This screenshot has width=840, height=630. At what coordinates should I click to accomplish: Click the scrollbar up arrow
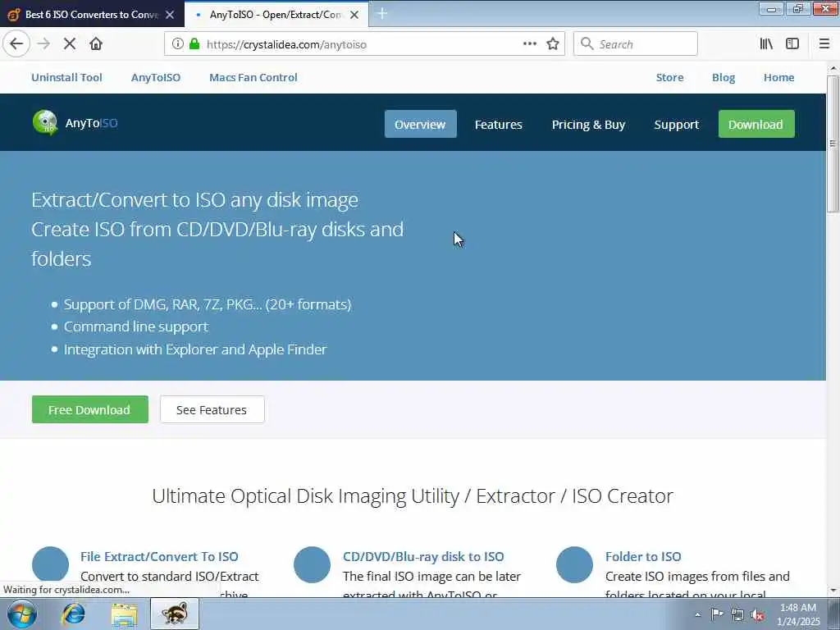pyautogui.click(x=833, y=69)
